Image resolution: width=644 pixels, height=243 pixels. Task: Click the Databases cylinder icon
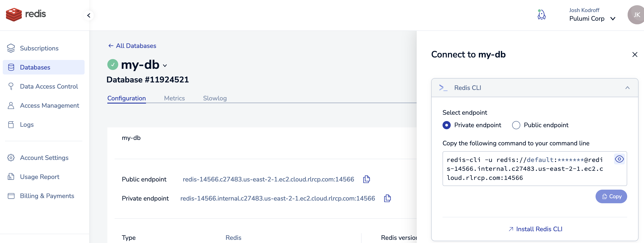11,67
